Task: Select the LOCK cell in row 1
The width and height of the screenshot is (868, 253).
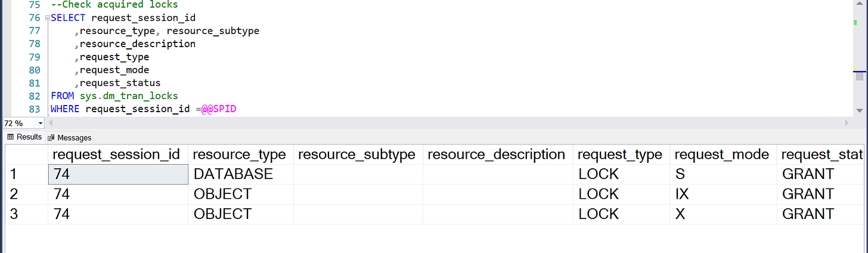Action: pyautogui.click(x=621, y=174)
